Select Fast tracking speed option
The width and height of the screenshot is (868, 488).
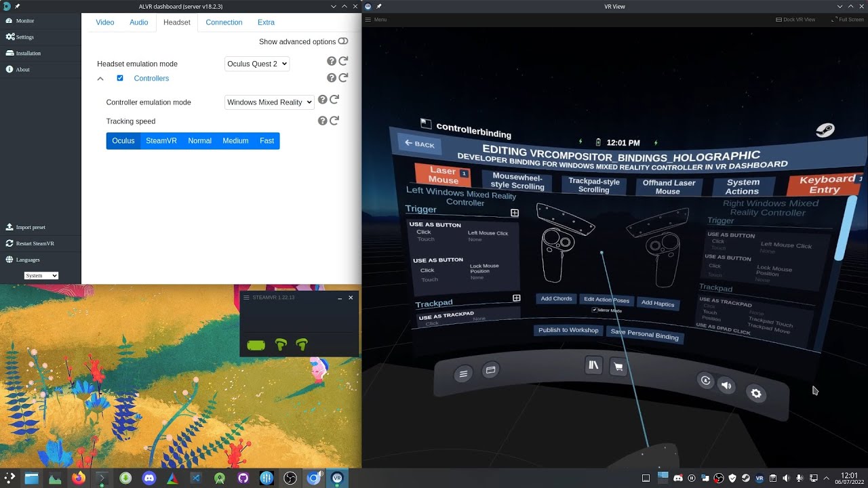[267, 141]
